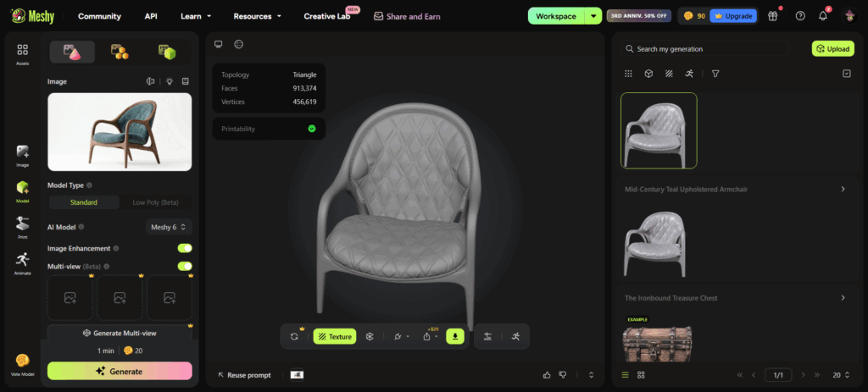Click the download model icon
This screenshot has height=392, width=868.
coord(455,336)
